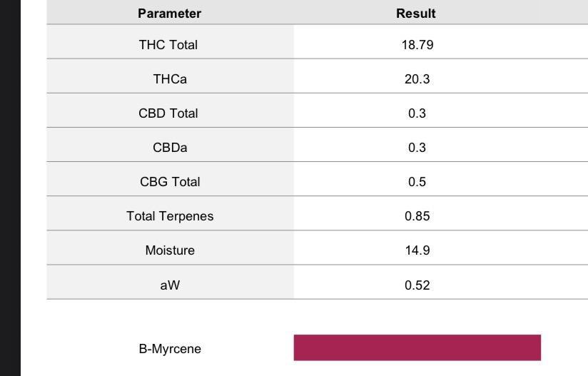Select the Moisture parameter label

point(170,250)
